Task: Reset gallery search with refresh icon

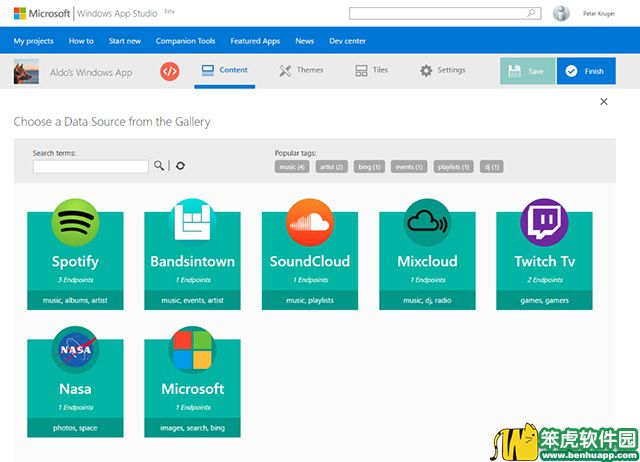Action: coord(180,166)
